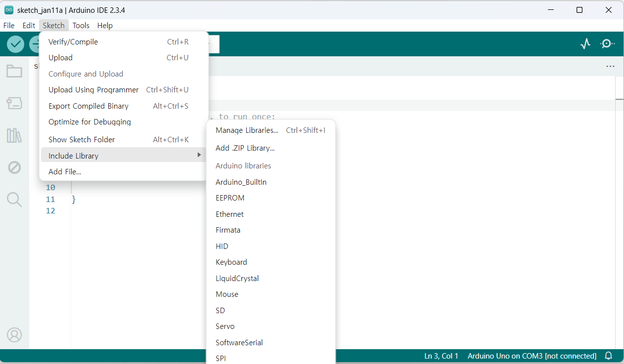Screen dimensions: 624x364
Task: Choose Upload Using Programmer
Action: click(x=123, y=90)
